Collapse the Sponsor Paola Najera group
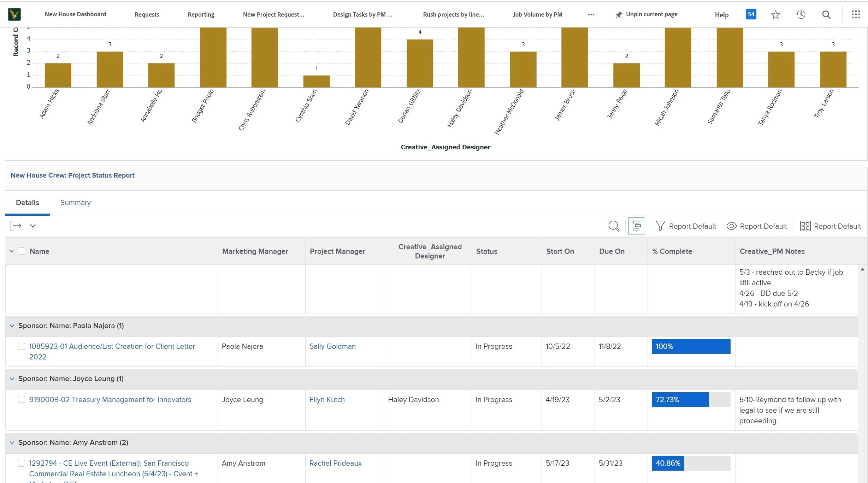The image size is (868, 483). click(x=12, y=326)
